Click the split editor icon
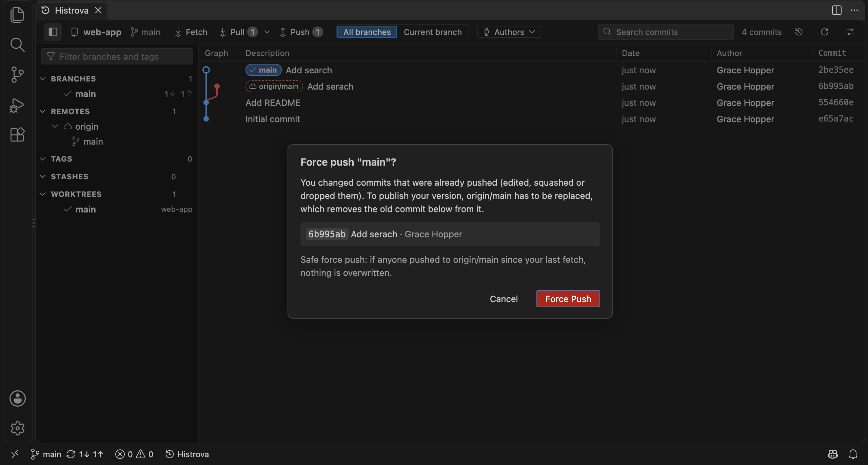The image size is (868, 465). click(837, 10)
